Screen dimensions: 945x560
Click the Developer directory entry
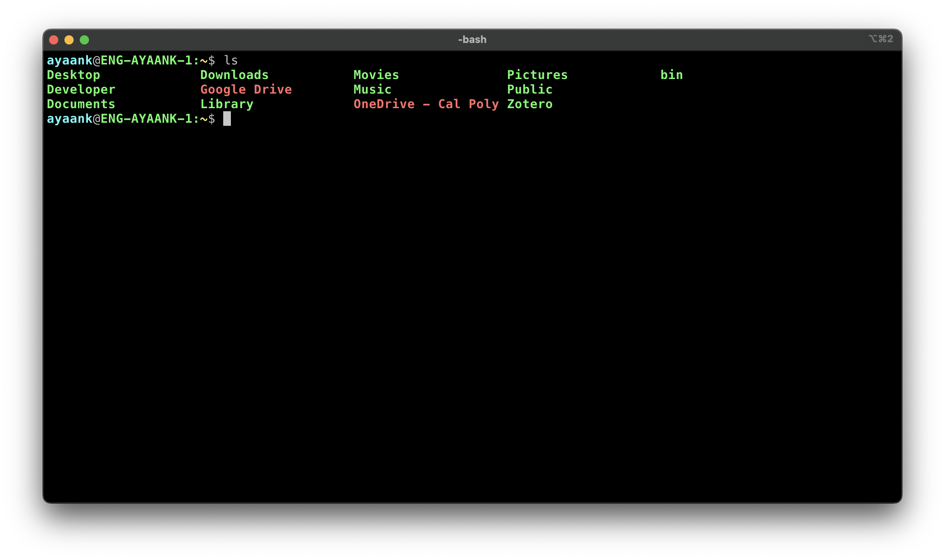click(x=81, y=89)
